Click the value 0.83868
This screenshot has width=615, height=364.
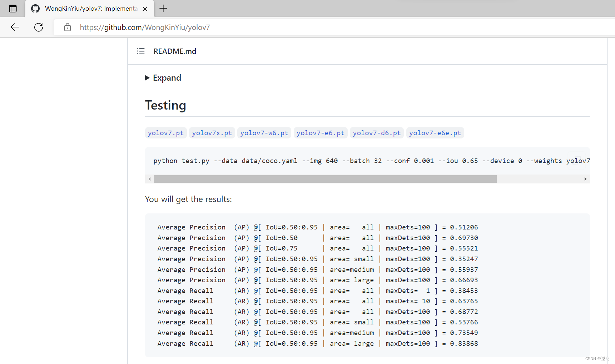pos(464,344)
